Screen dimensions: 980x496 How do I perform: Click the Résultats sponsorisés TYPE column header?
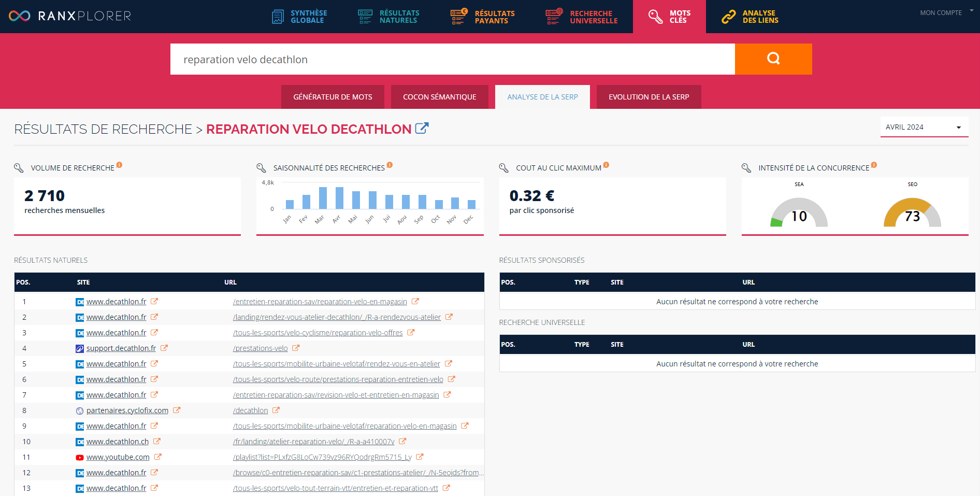(x=582, y=282)
